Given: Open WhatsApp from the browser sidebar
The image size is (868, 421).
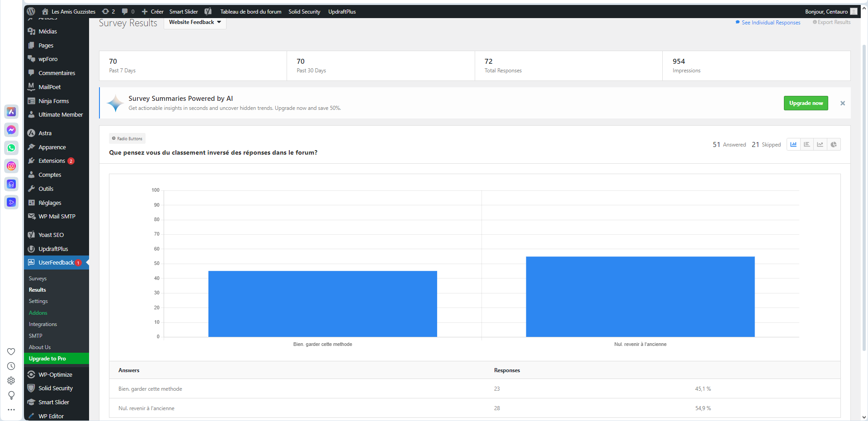Looking at the screenshot, I should coord(11,148).
